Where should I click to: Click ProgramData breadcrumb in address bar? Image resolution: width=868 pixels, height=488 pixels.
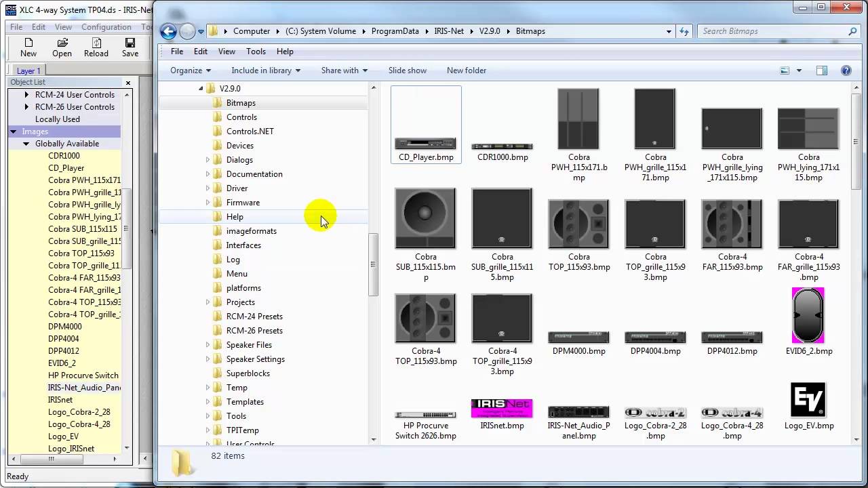[x=395, y=31]
